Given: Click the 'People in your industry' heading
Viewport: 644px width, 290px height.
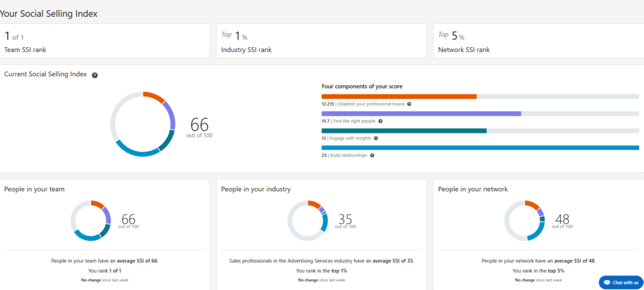Looking at the screenshot, I should point(256,189).
